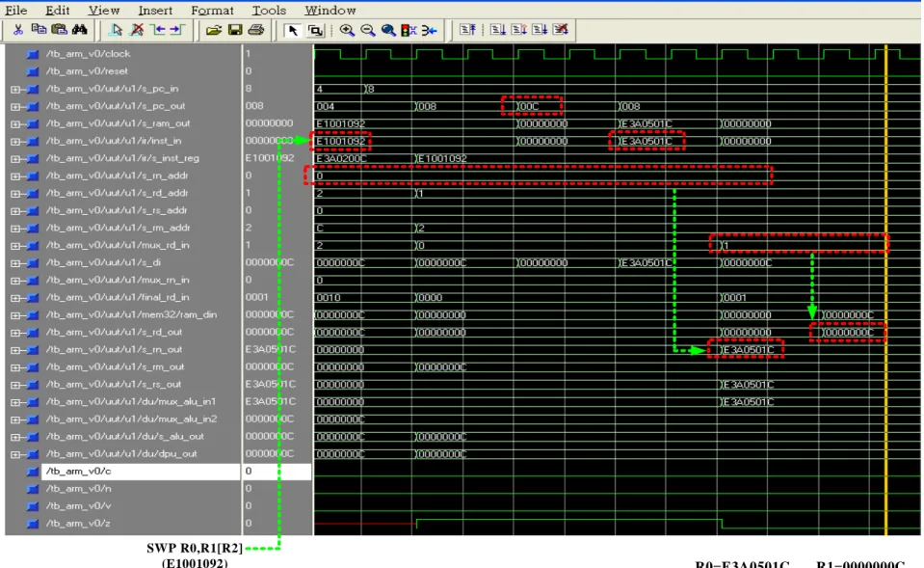Expand the du/dpu_out signal bus

(x=14, y=454)
